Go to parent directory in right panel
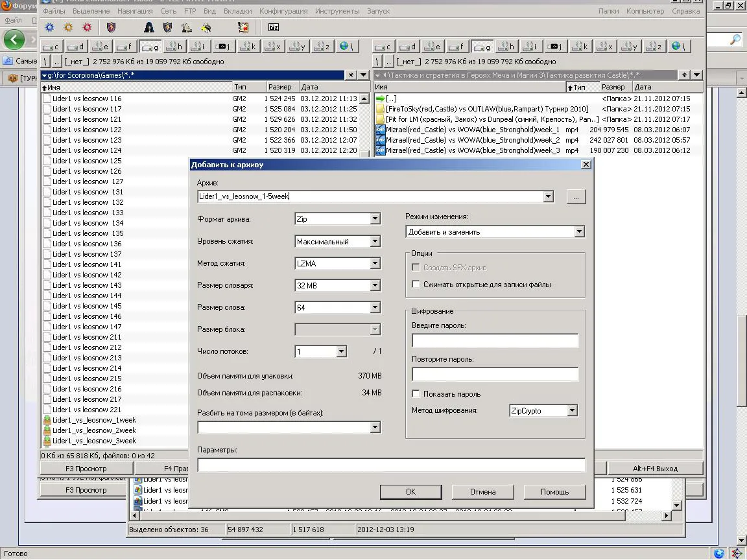The width and height of the screenshot is (747, 560). tap(389, 62)
